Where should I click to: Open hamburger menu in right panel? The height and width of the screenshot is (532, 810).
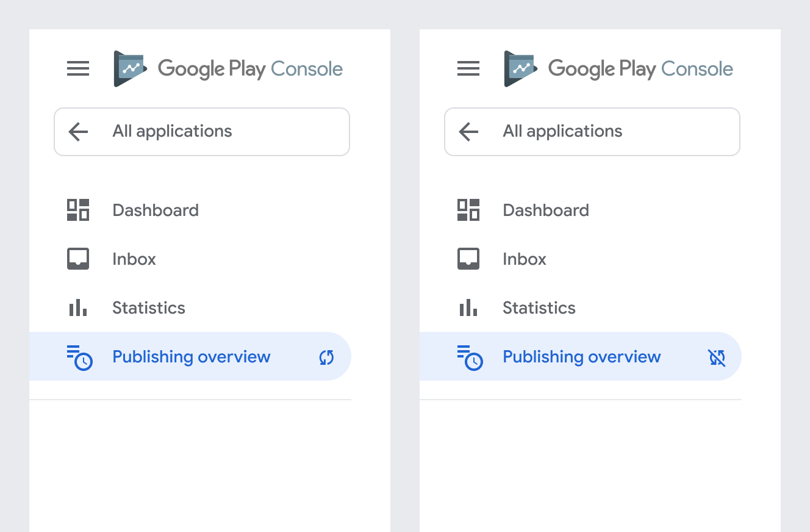(468, 69)
